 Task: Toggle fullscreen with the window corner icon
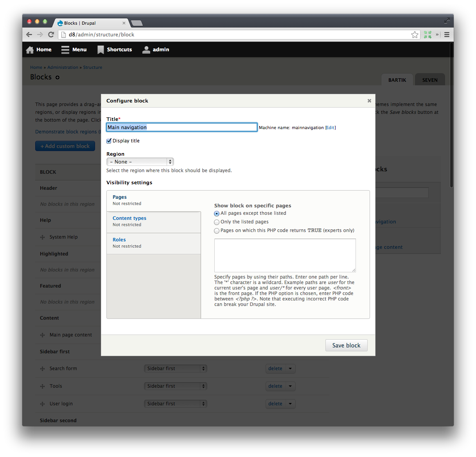447,20
